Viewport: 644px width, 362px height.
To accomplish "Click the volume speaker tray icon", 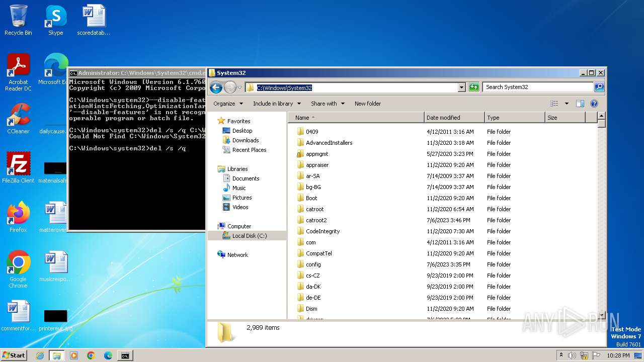I will tap(572, 355).
